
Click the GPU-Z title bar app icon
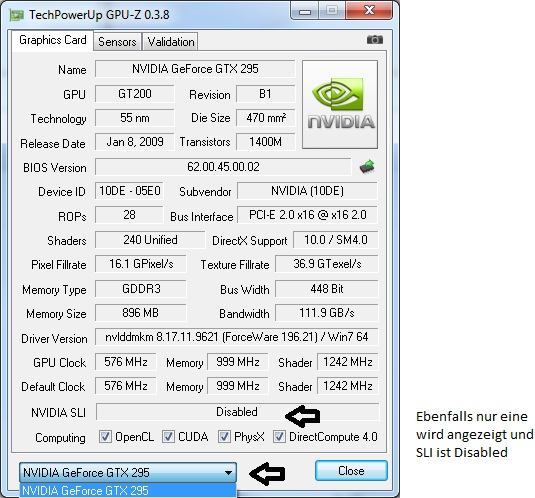click(17, 15)
